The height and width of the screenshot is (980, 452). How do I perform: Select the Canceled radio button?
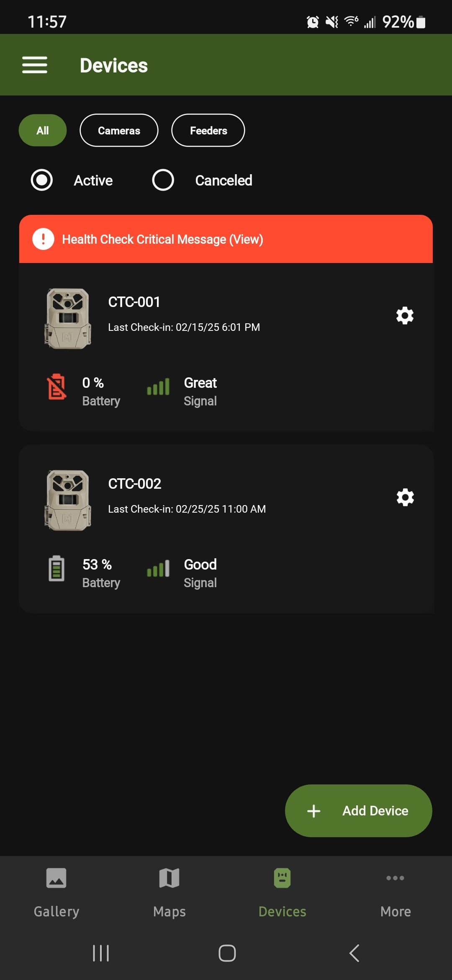tap(163, 180)
